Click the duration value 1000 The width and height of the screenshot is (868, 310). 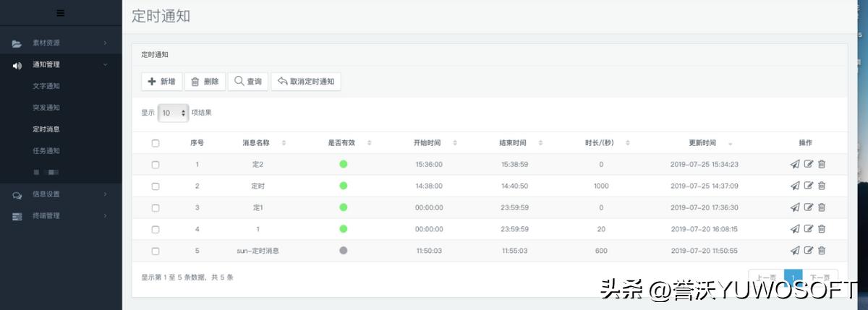pyautogui.click(x=601, y=186)
